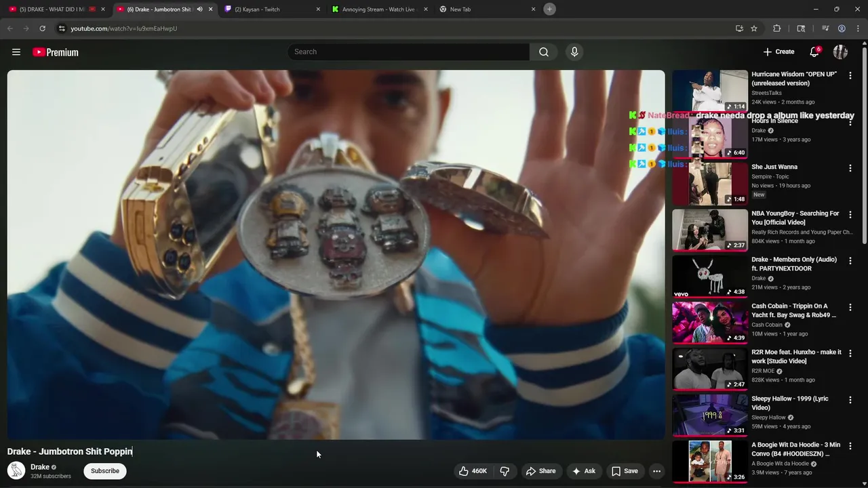Click the address bar URL
The image size is (868, 488).
click(x=123, y=28)
